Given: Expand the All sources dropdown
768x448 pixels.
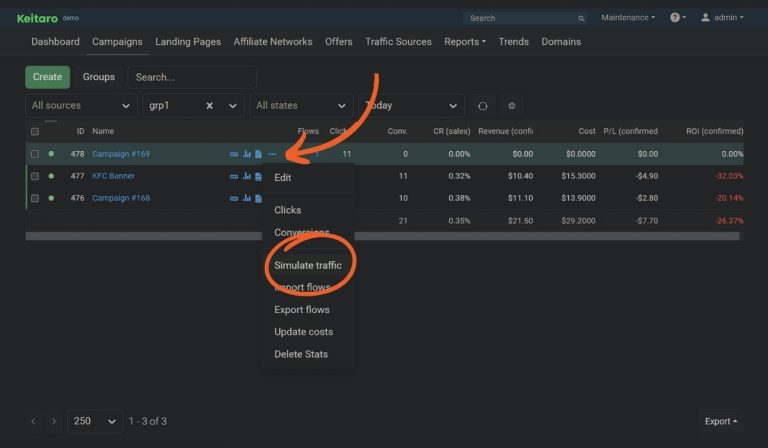Looking at the screenshot, I should click(x=82, y=106).
